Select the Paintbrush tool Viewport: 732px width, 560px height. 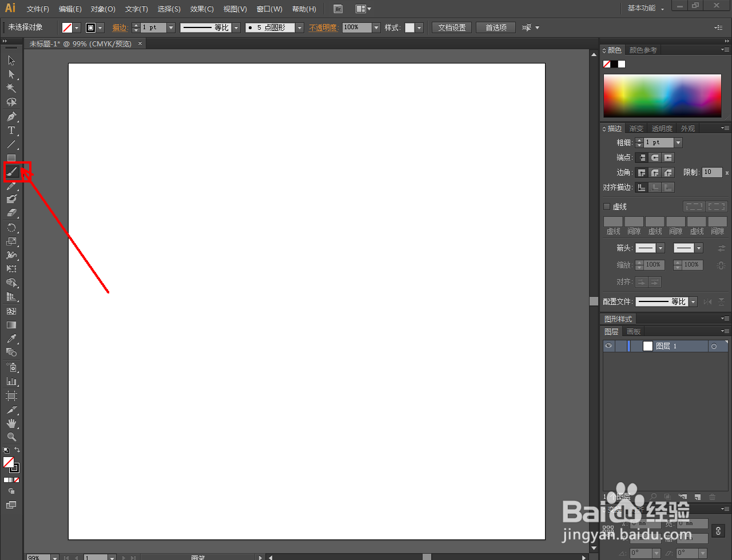pyautogui.click(x=11, y=172)
